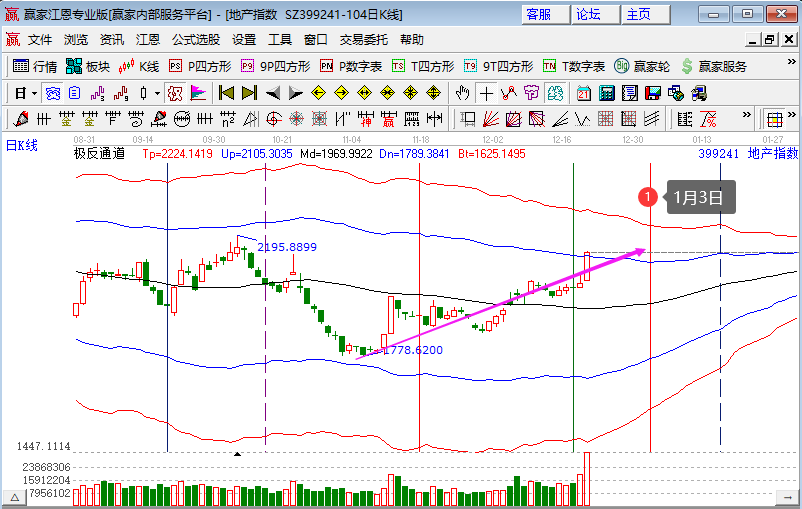Expand drawing toolbar overflow beside percent tool
This screenshot has width=802, height=509.
click(x=746, y=114)
